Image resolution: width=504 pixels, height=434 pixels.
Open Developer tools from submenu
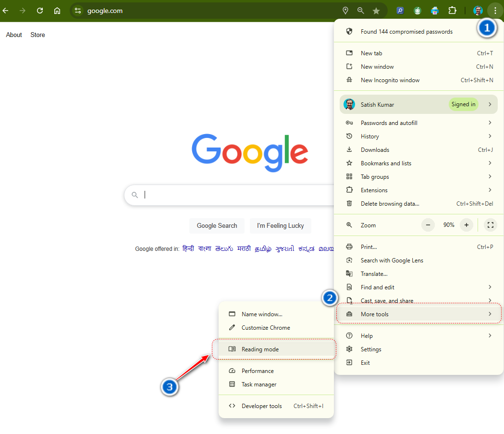276,406
